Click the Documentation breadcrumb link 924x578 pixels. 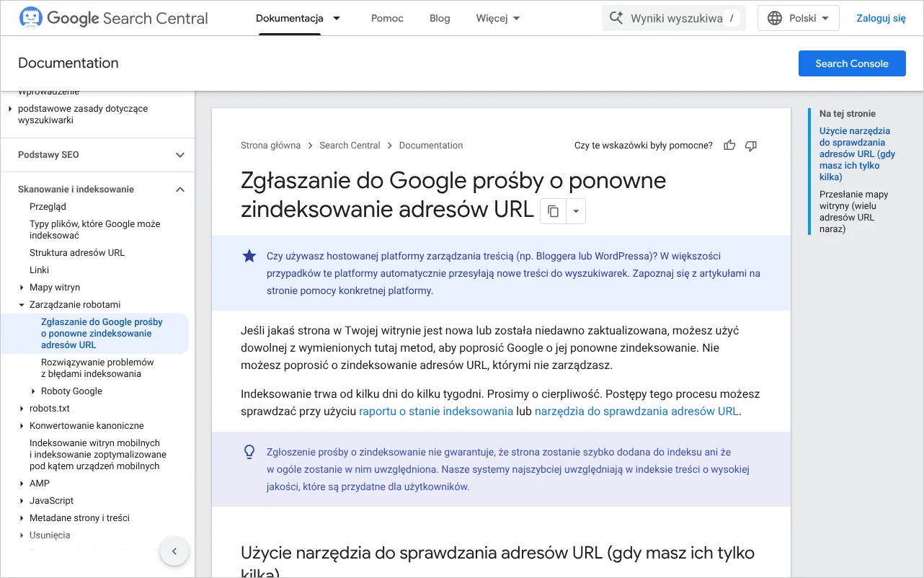[x=431, y=146]
